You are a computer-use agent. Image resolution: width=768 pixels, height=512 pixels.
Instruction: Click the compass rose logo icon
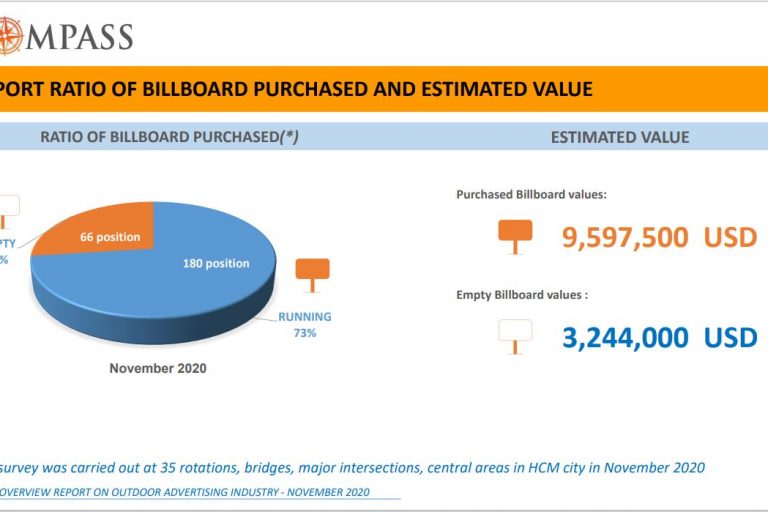[x=10, y=37]
